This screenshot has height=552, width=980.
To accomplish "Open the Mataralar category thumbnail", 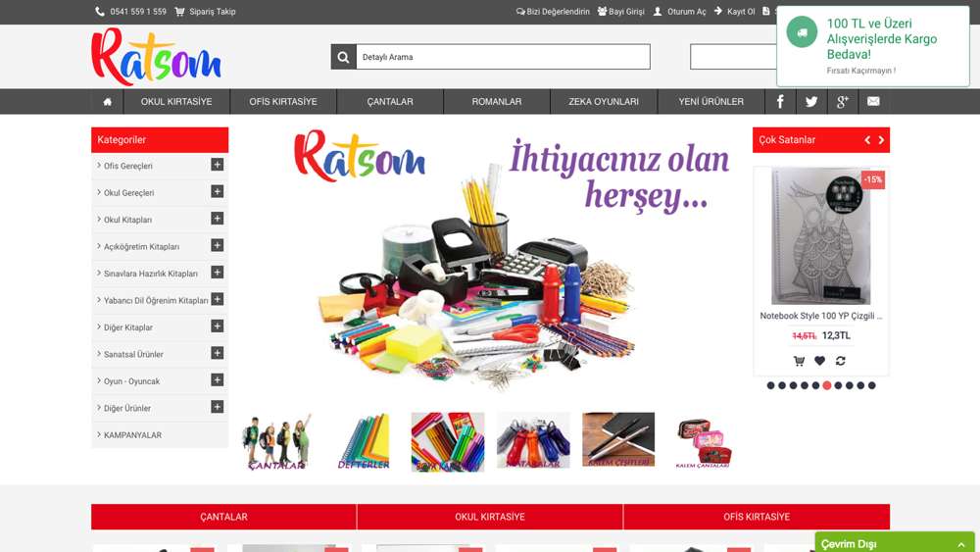I will (x=533, y=440).
